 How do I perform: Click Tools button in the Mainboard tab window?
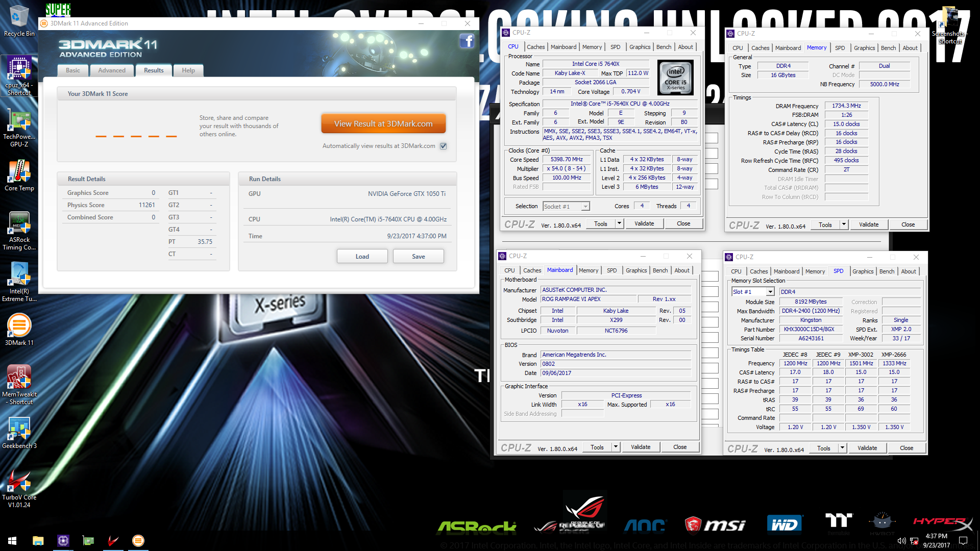pyautogui.click(x=597, y=447)
